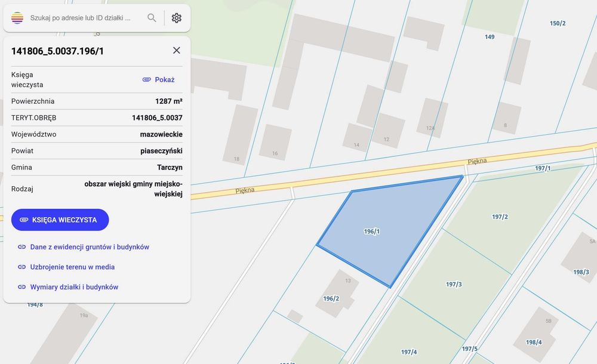This screenshot has height=364, width=597.
Task: Select parcel 196/2 on the map
Action: coord(331,298)
